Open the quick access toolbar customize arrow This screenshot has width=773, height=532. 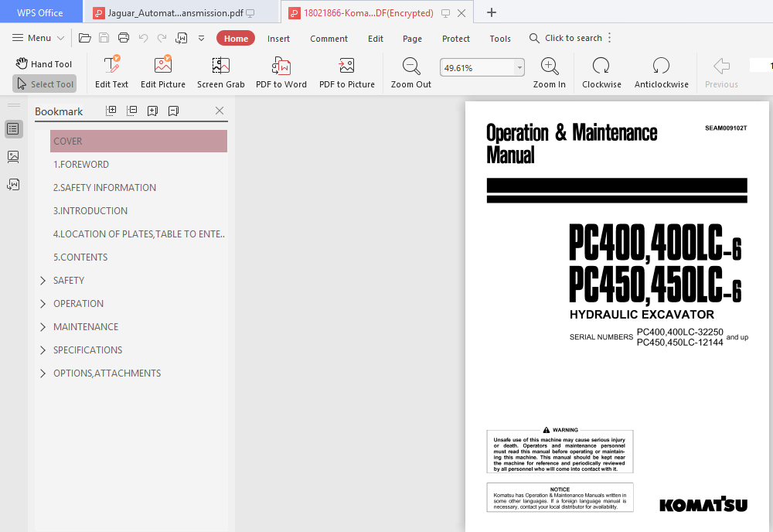pos(201,38)
